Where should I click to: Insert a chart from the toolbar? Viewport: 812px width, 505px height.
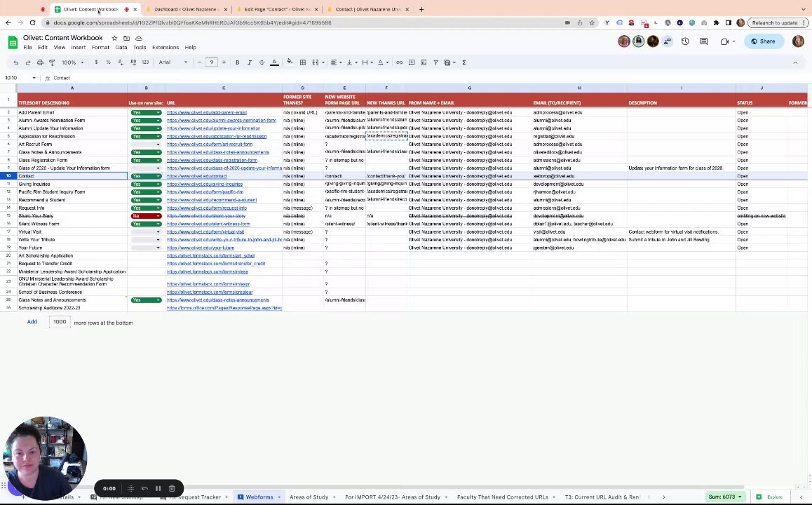424,62
